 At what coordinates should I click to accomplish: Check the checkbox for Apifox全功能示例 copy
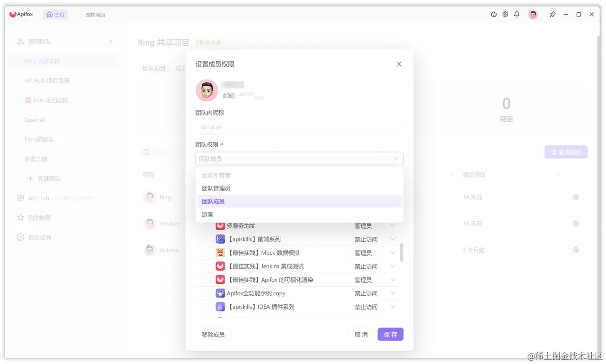pyautogui.click(x=205, y=293)
